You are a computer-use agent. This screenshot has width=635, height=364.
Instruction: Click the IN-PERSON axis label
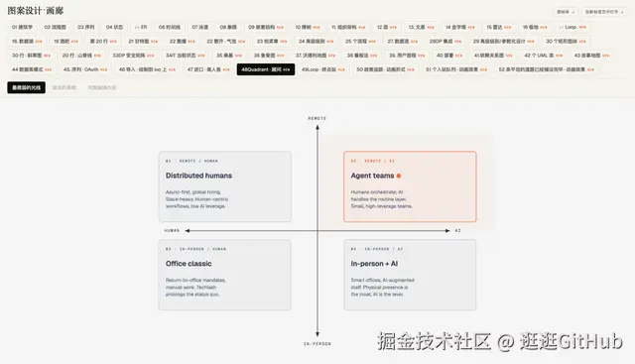(317, 344)
